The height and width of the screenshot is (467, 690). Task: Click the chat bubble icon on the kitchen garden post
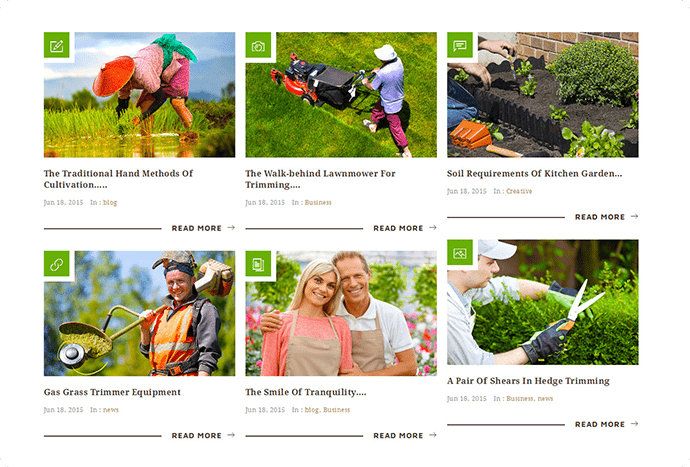[x=460, y=45]
